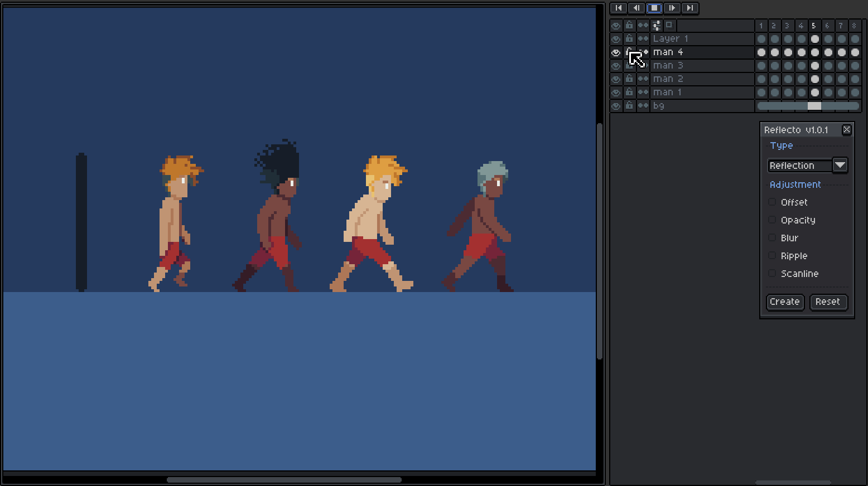Open timeline settings sliders icon
This screenshot has width=868, height=486.
[x=657, y=26]
